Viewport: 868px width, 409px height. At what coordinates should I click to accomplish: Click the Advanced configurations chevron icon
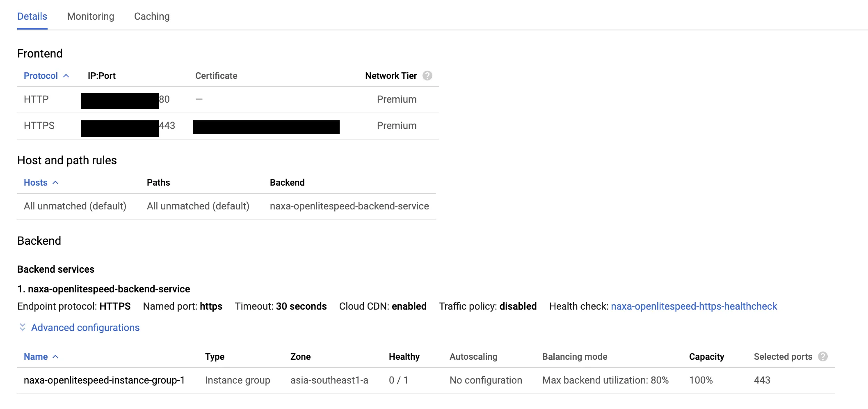click(x=23, y=327)
